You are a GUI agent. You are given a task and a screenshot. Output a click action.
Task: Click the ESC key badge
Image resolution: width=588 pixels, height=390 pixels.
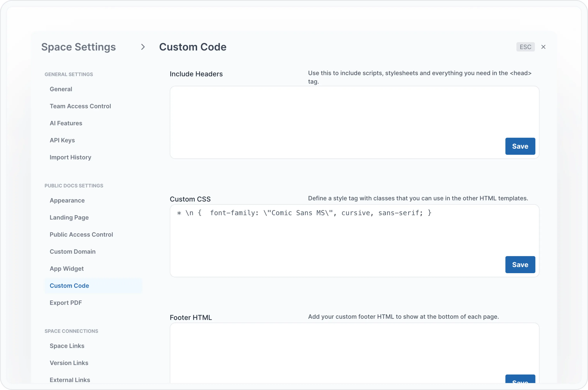click(x=525, y=47)
